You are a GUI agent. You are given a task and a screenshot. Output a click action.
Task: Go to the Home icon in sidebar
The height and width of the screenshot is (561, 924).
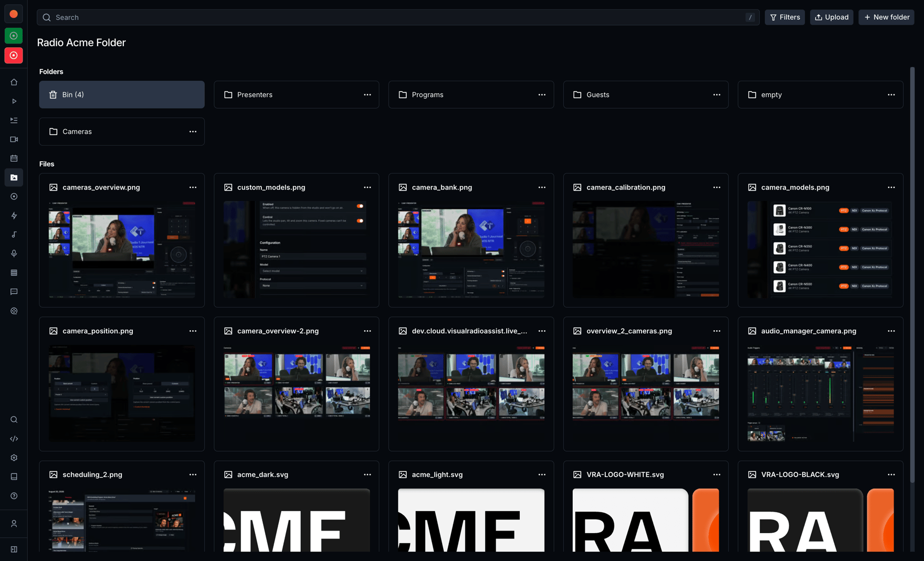click(14, 82)
